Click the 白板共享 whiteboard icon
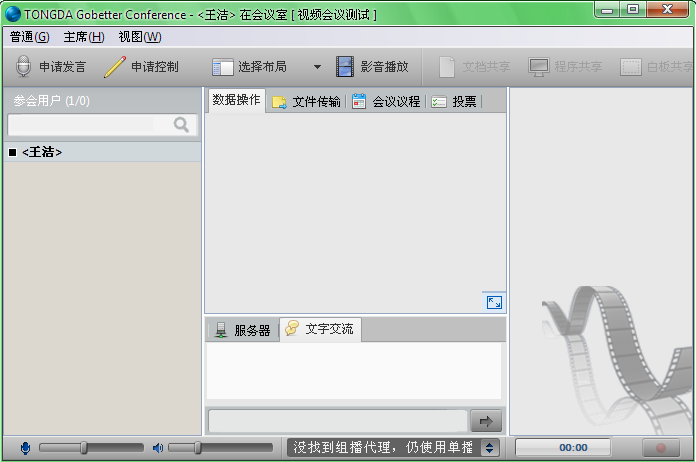 point(630,67)
